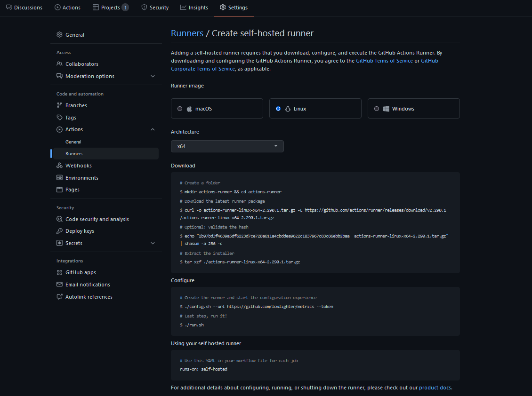The width and height of the screenshot is (532, 396).
Task: Open Email notifications envelope icon
Action: pyautogui.click(x=60, y=284)
